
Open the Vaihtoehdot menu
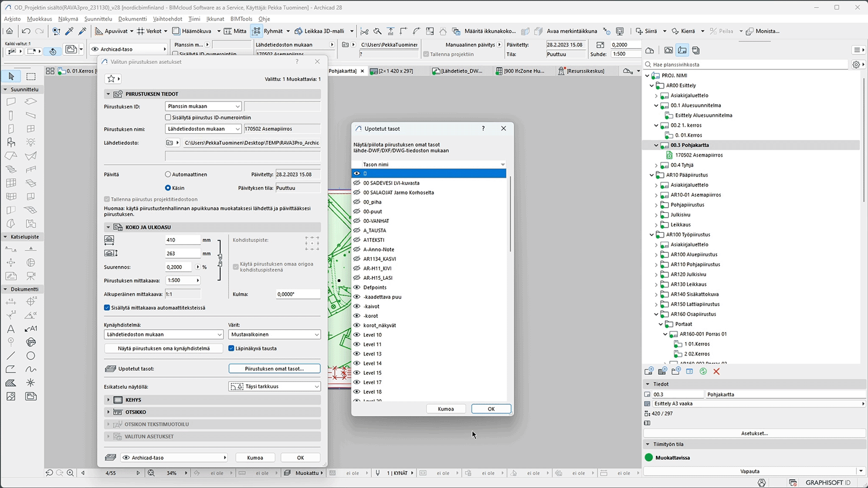pos(168,19)
